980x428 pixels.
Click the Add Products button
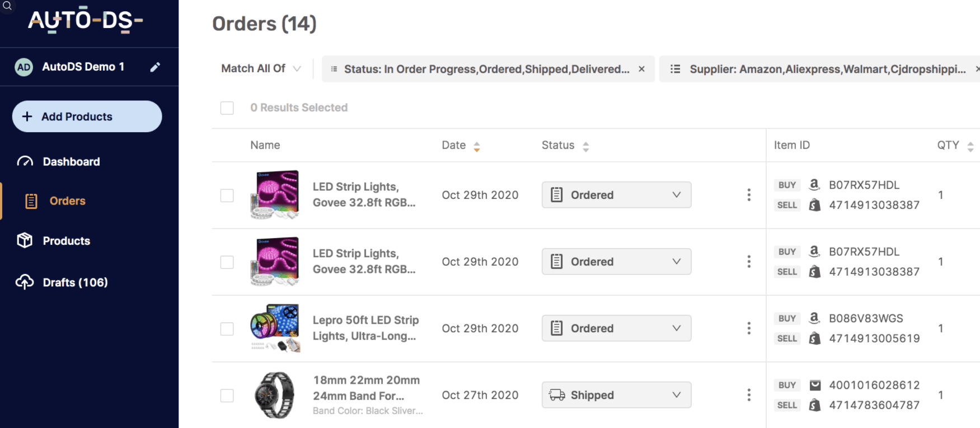(x=87, y=117)
